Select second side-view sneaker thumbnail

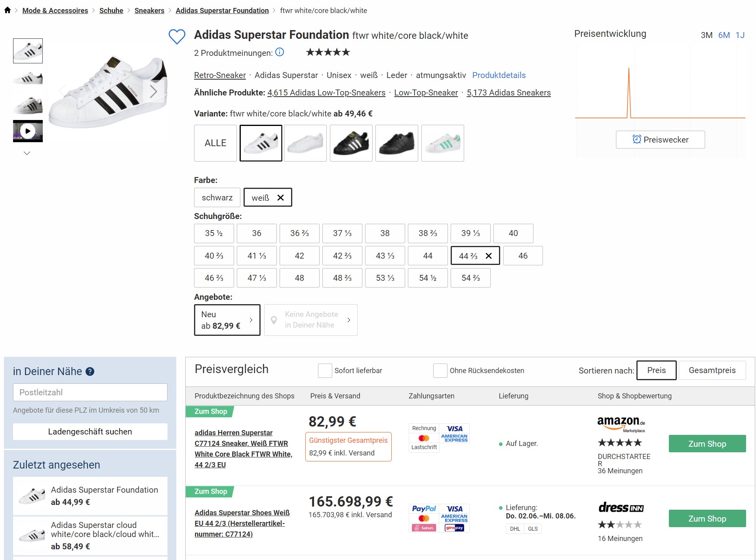(28, 78)
